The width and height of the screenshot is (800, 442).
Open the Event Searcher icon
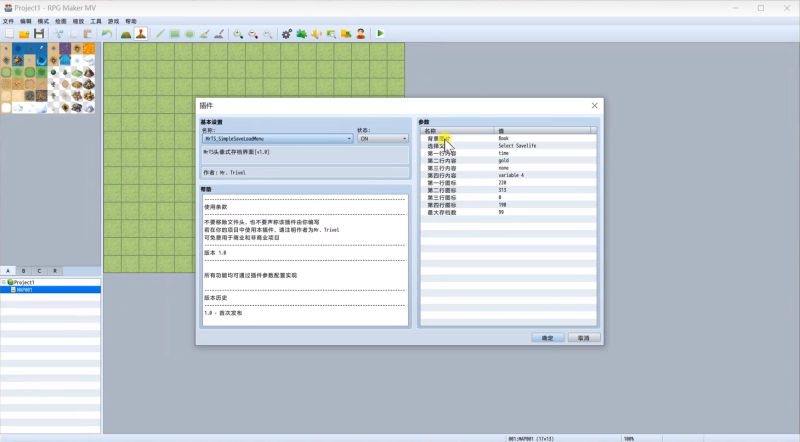click(331, 34)
